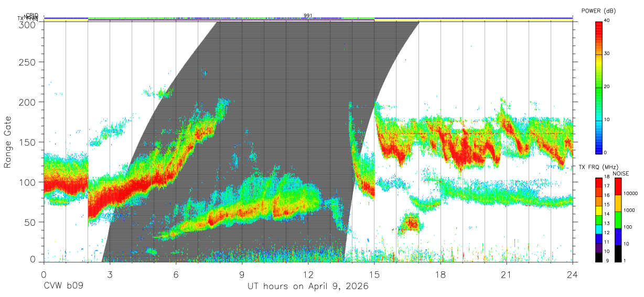Click the yellow swatch in TX FRQ legend
The height and width of the screenshot is (297, 644).
point(599,211)
